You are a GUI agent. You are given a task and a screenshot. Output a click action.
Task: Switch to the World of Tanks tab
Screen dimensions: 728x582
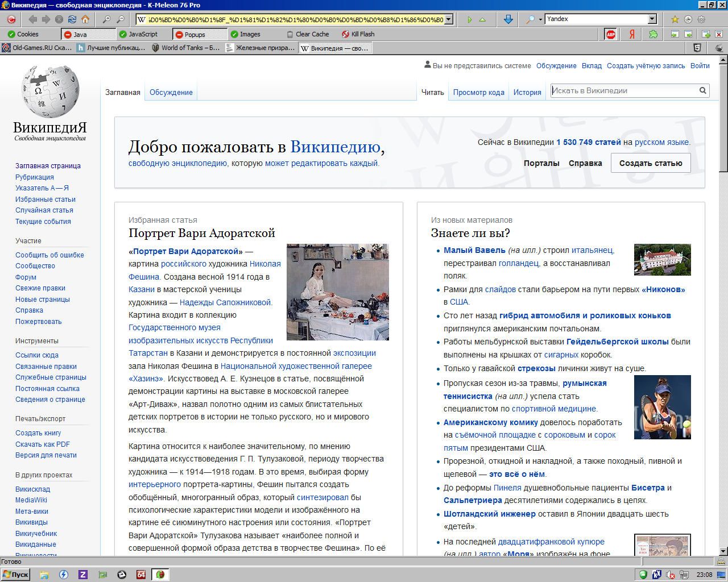coord(186,48)
